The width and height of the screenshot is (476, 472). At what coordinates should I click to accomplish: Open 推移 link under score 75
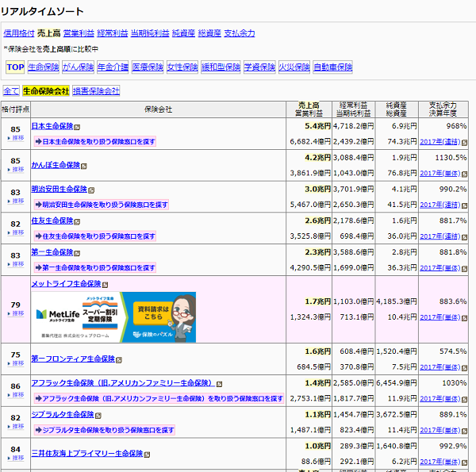point(17,363)
